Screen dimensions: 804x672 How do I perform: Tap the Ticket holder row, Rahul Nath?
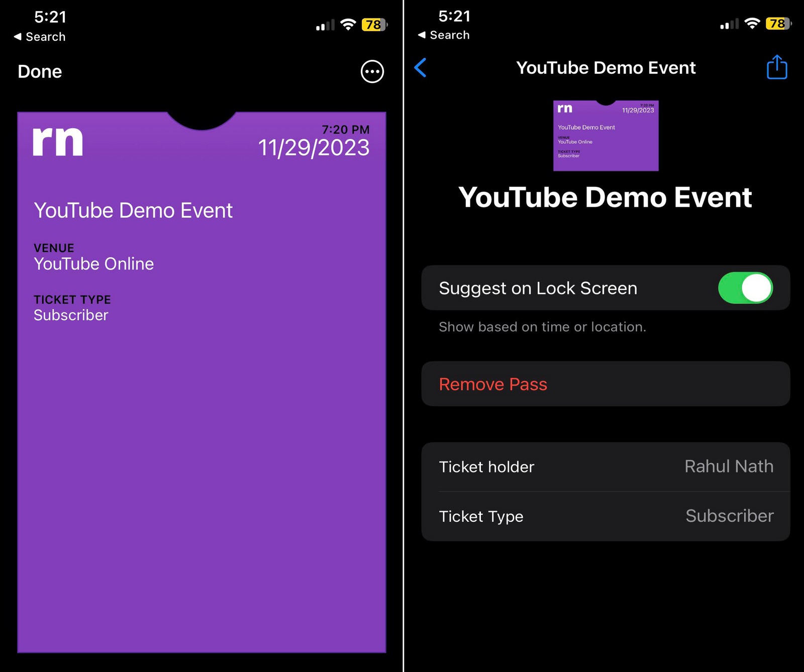pyautogui.click(x=606, y=467)
